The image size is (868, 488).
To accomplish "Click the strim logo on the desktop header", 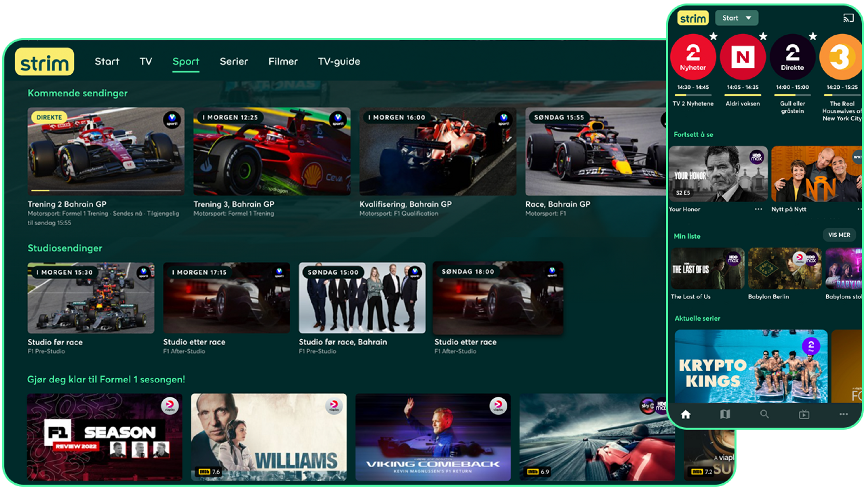I will coord(45,62).
